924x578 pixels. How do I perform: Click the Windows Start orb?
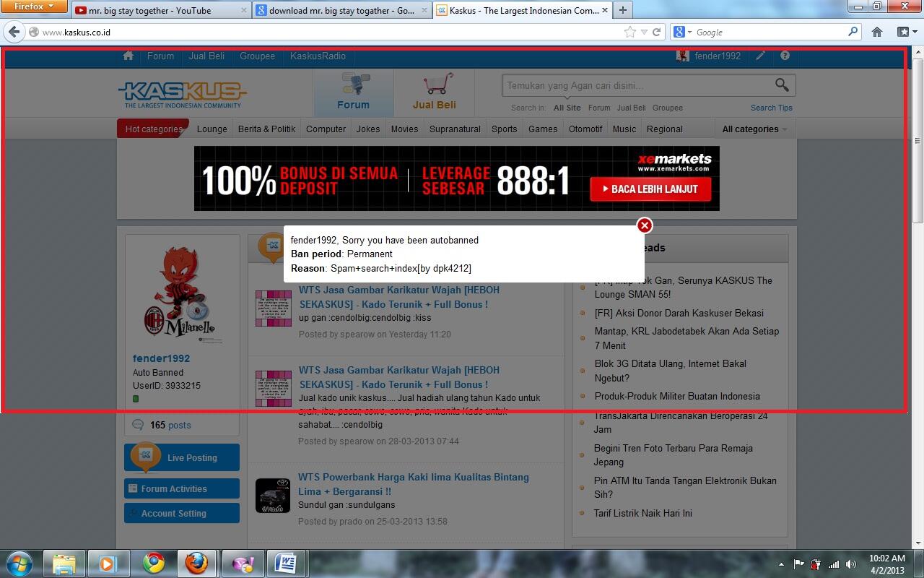(19, 563)
